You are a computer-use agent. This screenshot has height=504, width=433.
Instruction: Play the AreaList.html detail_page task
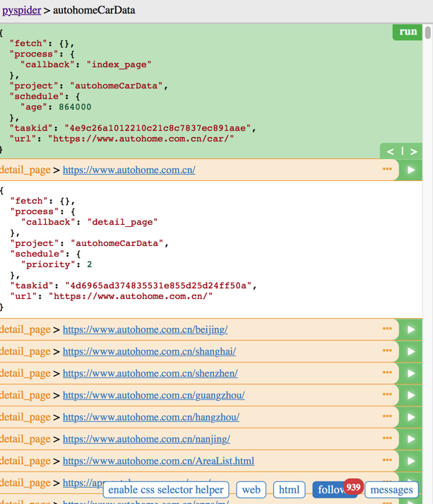[411, 461]
